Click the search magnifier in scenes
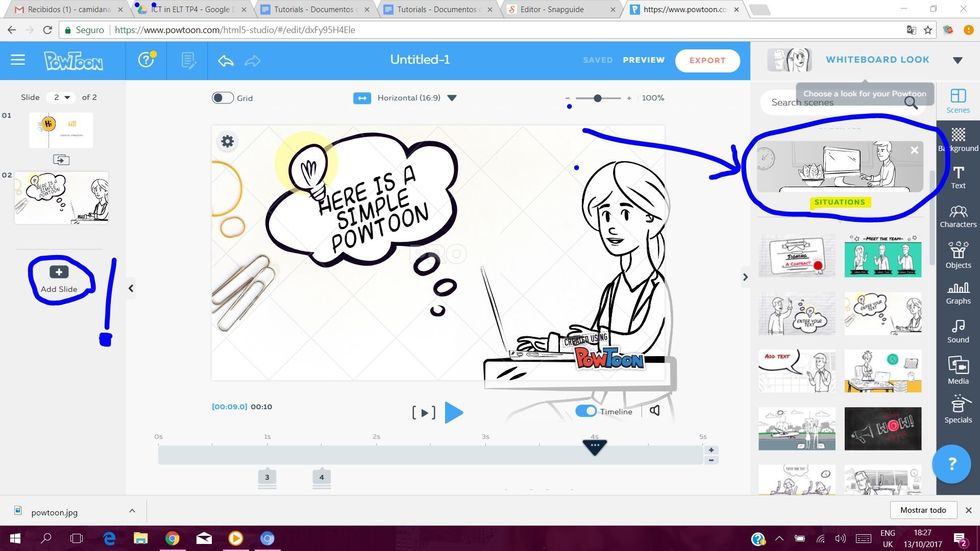The image size is (980, 551). tap(911, 103)
